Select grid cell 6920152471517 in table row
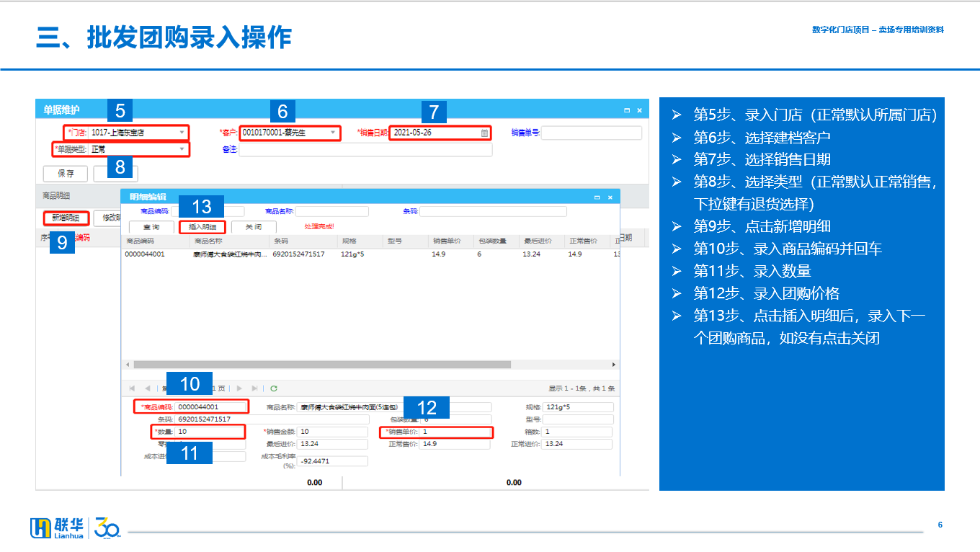The width and height of the screenshot is (980, 552). pos(298,254)
